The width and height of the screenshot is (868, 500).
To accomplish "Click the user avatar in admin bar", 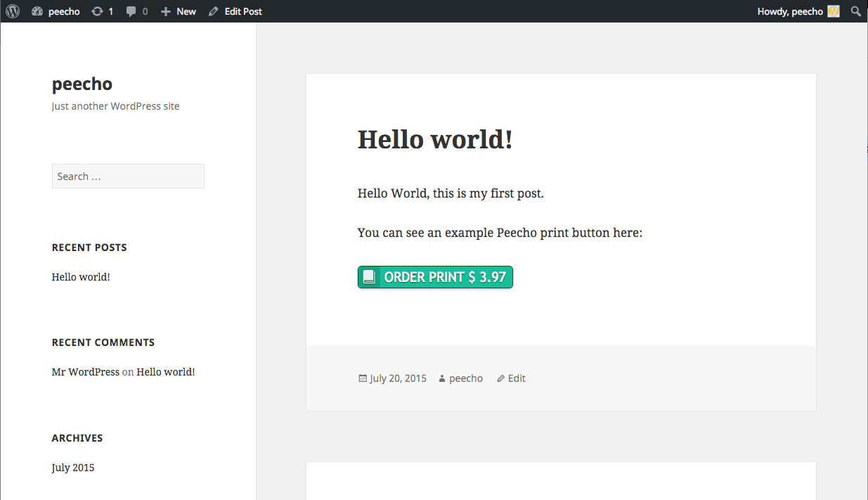I will point(834,11).
